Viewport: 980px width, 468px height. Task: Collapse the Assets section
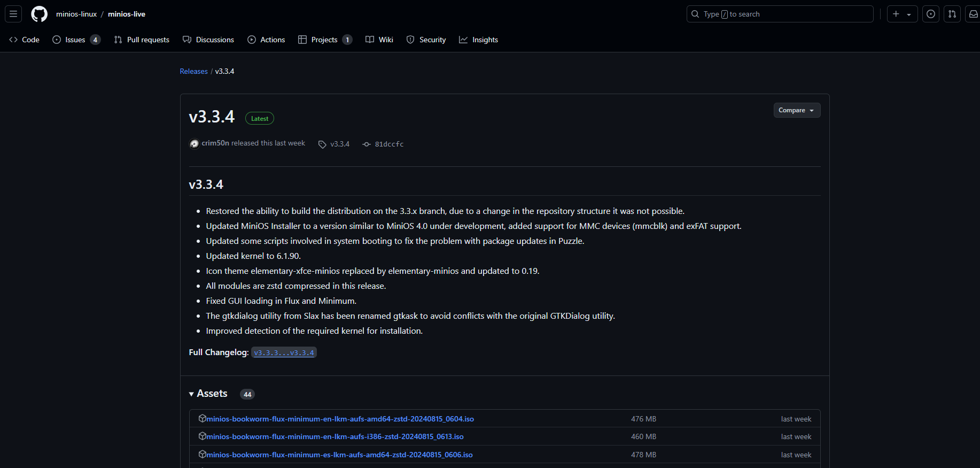pyautogui.click(x=191, y=394)
